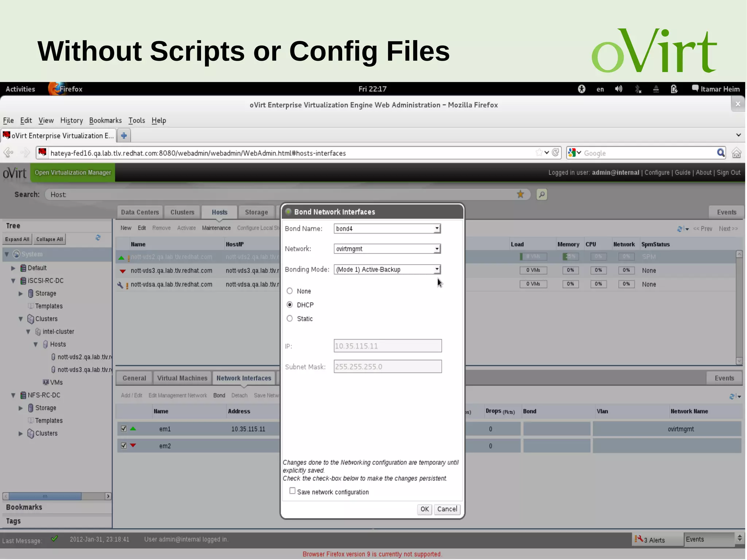Screen dimensions: 747x560
Task: Click the 3 Alerts icon
Action: coord(639,539)
